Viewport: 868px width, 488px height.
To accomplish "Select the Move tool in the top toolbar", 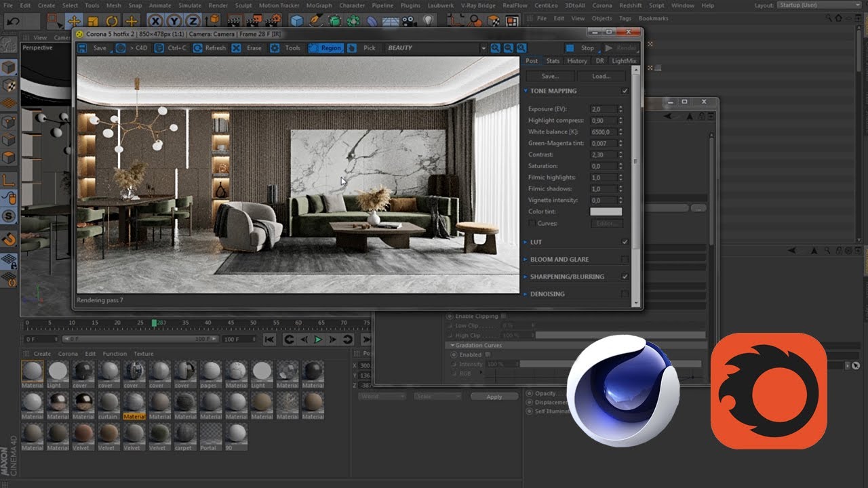I will [74, 21].
